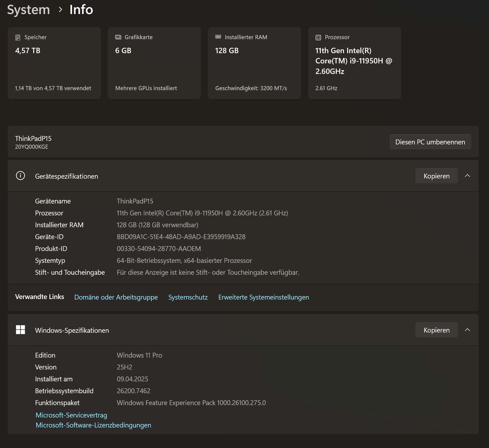
Task: Collapse the Gerätespezifikationen section chevron
Action: tap(468, 176)
